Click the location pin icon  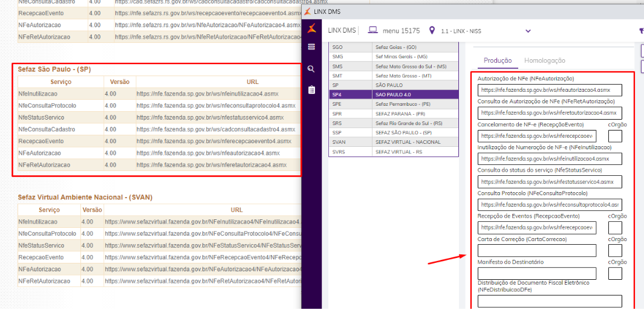click(x=431, y=30)
